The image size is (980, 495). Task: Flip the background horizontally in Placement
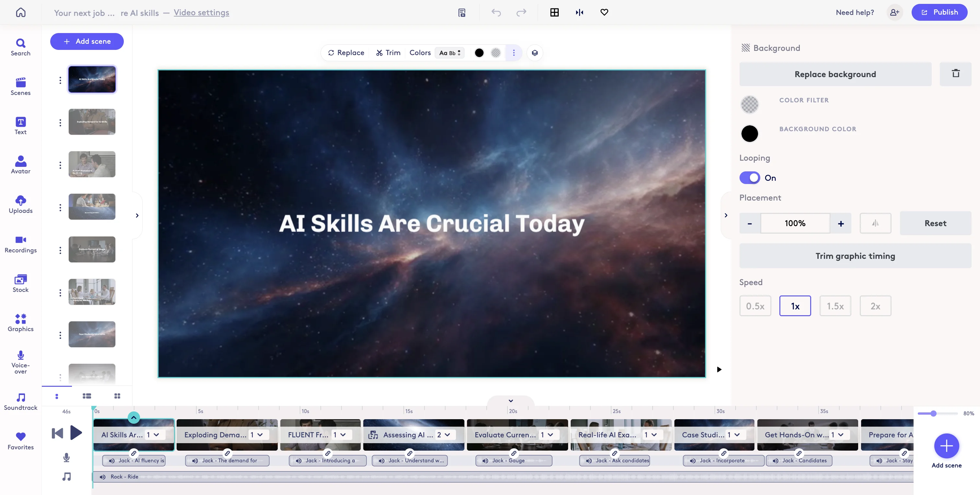(x=875, y=223)
